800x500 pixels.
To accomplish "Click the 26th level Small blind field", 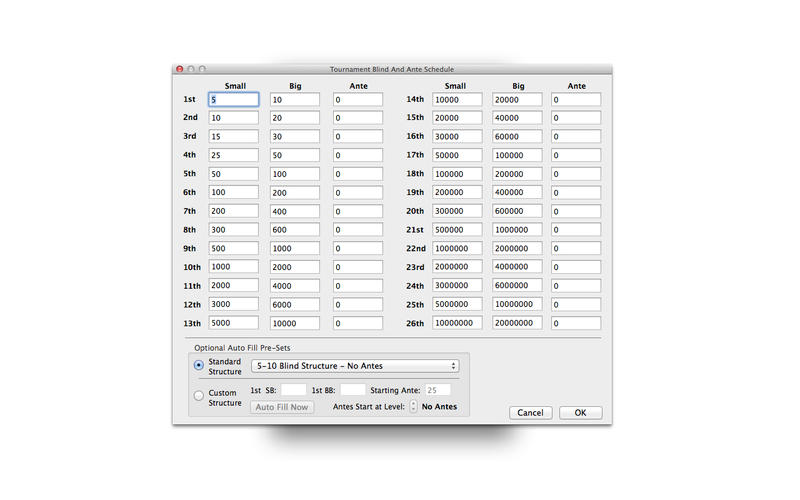I will [457, 323].
